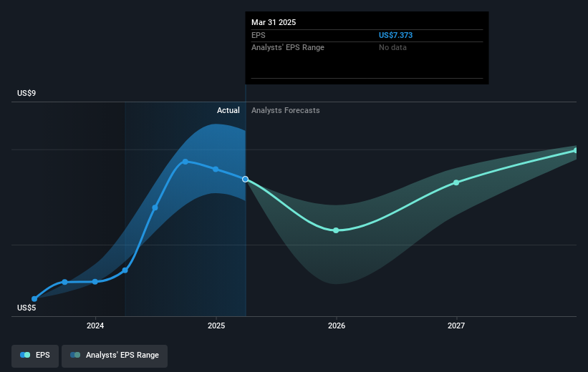The image size is (588, 372).
Task: Click the US$7.373 EPS value in tooltip
Action: [x=395, y=35]
